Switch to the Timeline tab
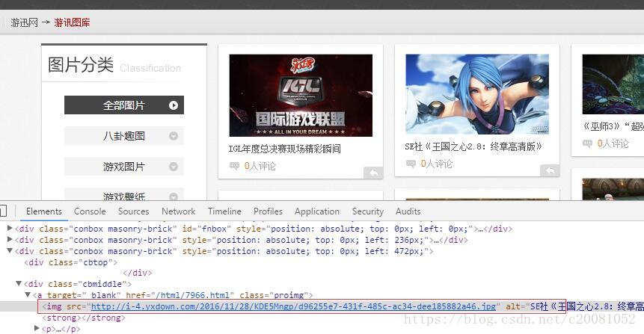This screenshot has width=644, height=334. [224, 211]
